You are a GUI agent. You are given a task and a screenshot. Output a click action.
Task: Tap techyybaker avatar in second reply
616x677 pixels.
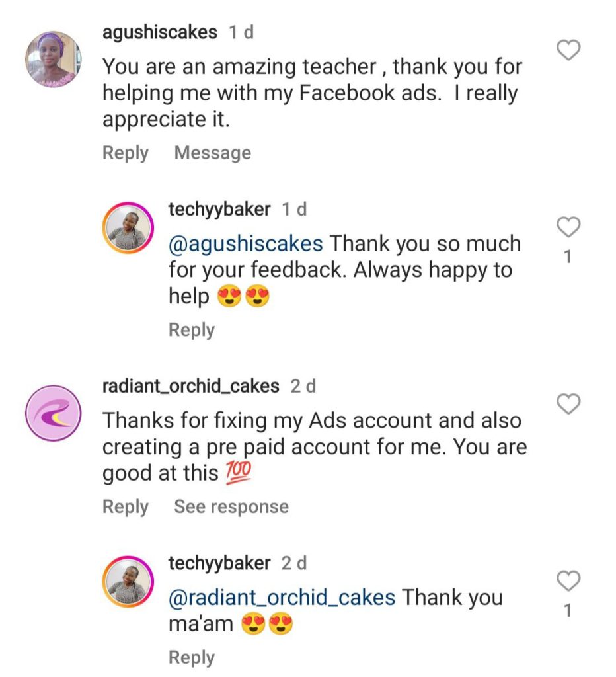pyautogui.click(x=128, y=582)
